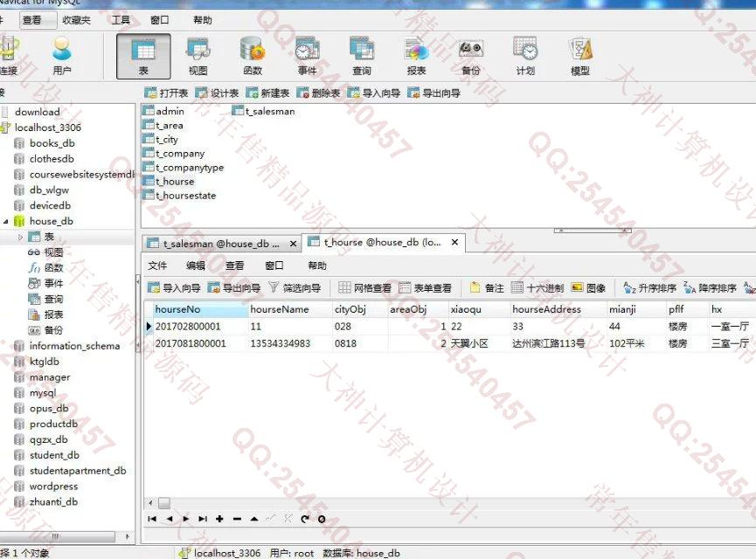Open the 备份 (Backup) toolbar icon

(x=471, y=57)
